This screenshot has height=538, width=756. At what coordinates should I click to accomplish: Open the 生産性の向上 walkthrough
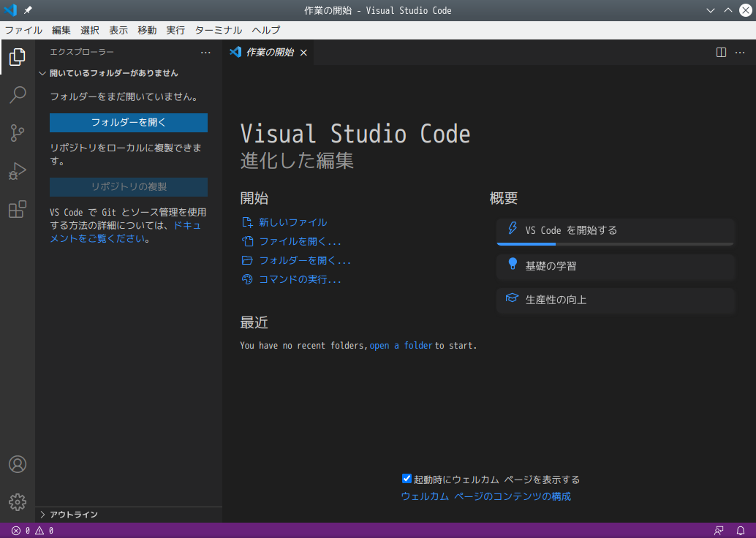pos(615,300)
